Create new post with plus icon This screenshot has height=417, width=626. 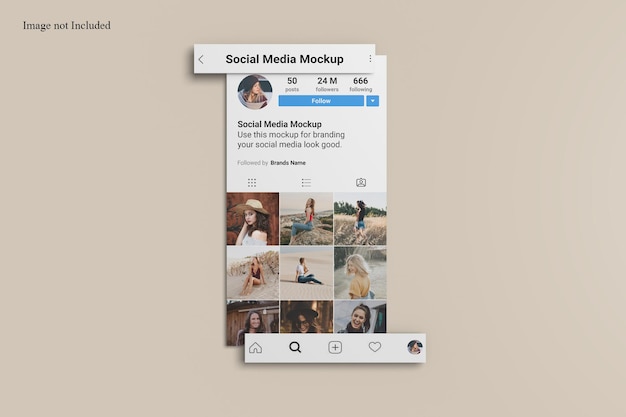(x=335, y=348)
